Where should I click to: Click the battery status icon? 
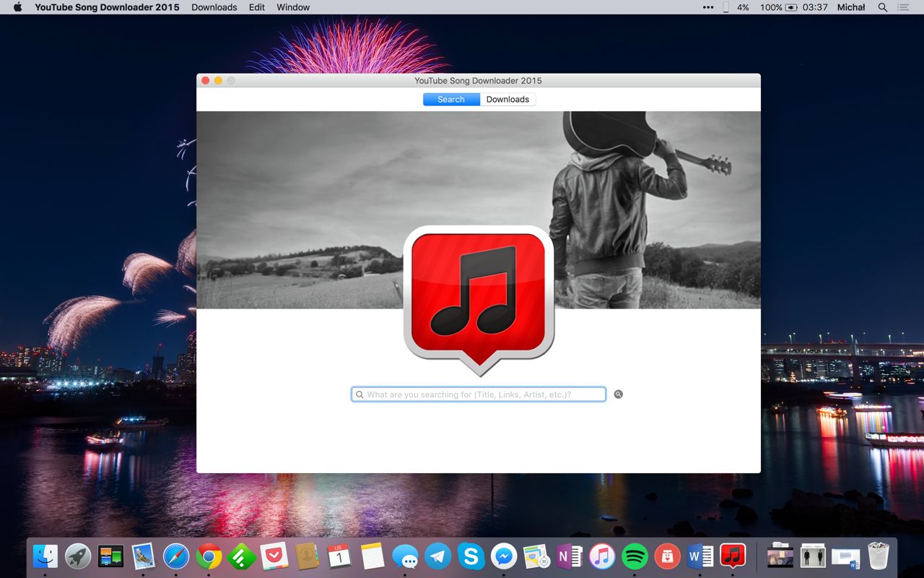pos(791,7)
